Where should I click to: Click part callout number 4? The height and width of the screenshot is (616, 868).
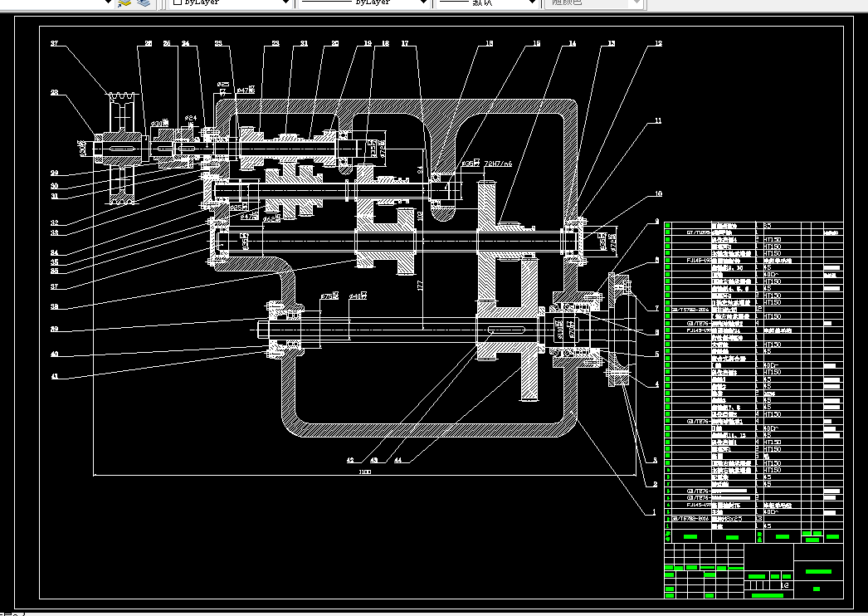pyautogui.click(x=657, y=384)
